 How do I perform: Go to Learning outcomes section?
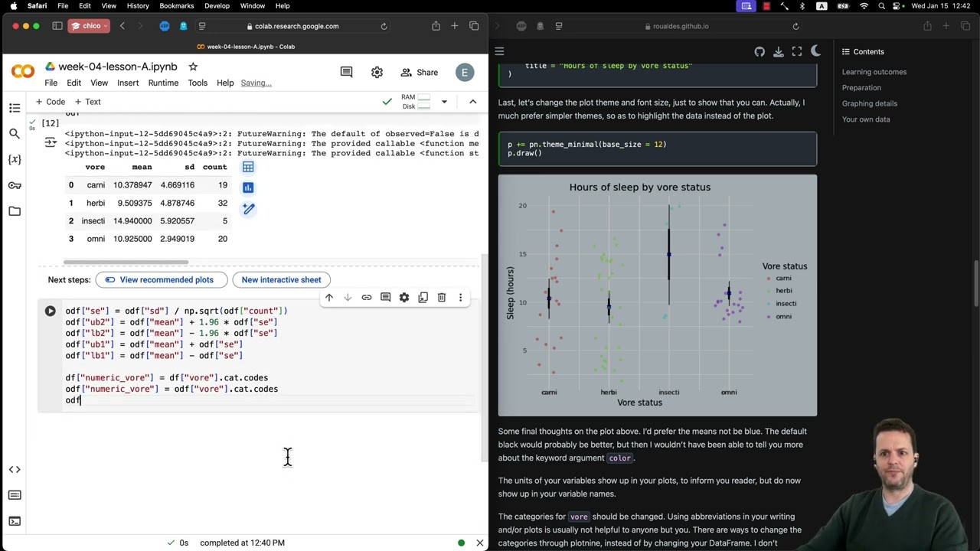(874, 72)
